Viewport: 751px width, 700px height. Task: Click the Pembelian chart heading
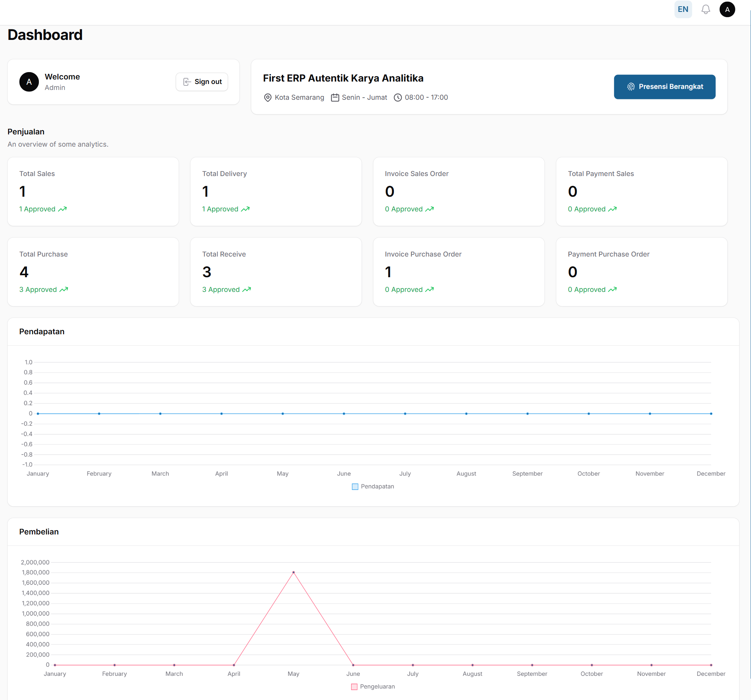[x=39, y=532]
